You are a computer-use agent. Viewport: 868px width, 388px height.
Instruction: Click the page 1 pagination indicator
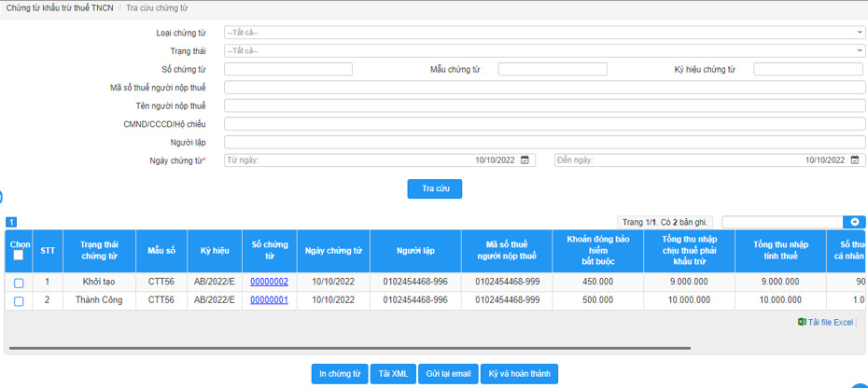(11, 222)
